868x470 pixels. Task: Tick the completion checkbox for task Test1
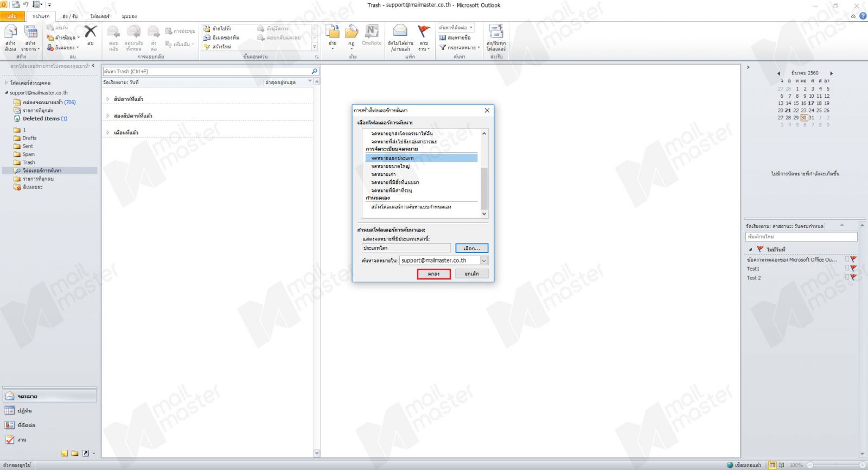[x=847, y=268]
